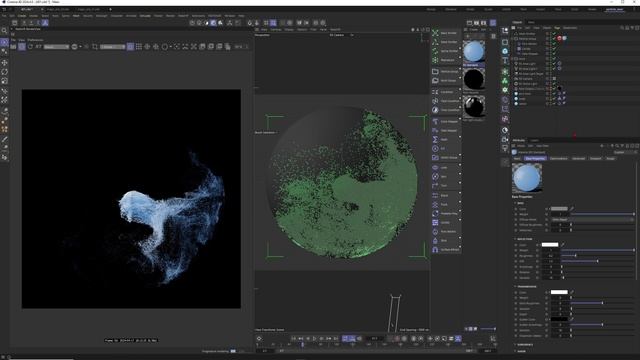Add the Switch Group modifier

(x=445, y=158)
